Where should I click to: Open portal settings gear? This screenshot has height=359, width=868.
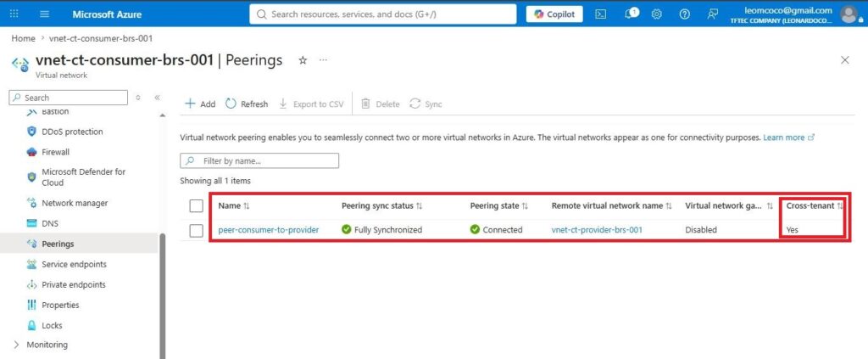pyautogui.click(x=657, y=14)
